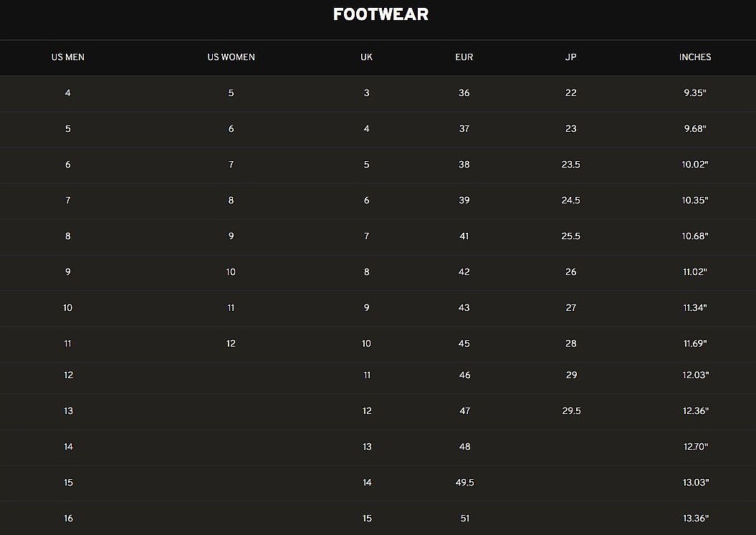Select the 13.36" inches value
This screenshot has height=535, width=756.
click(696, 519)
